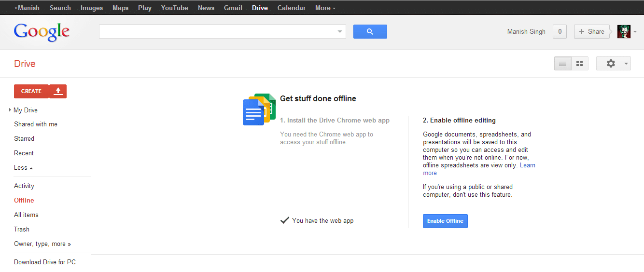Open the More menu in top bar
The image size is (644, 272).
325,8
